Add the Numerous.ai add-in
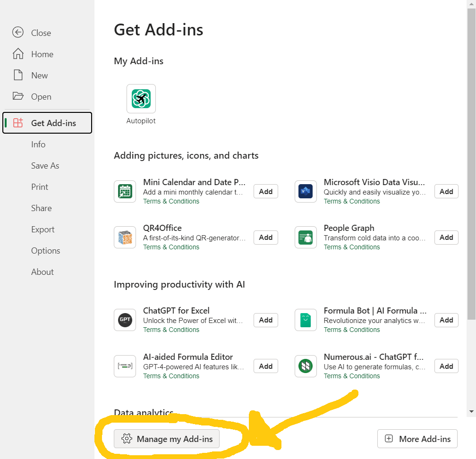The image size is (476, 459). [x=446, y=366]
